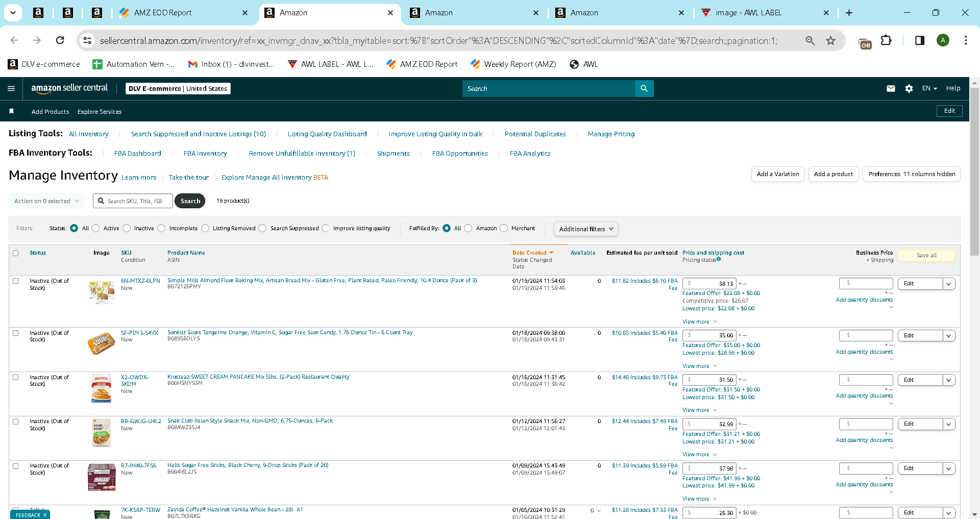Close the AMZ EOD Report tab
This screenshot has width=980, height=519.
[x=245, y=13]
